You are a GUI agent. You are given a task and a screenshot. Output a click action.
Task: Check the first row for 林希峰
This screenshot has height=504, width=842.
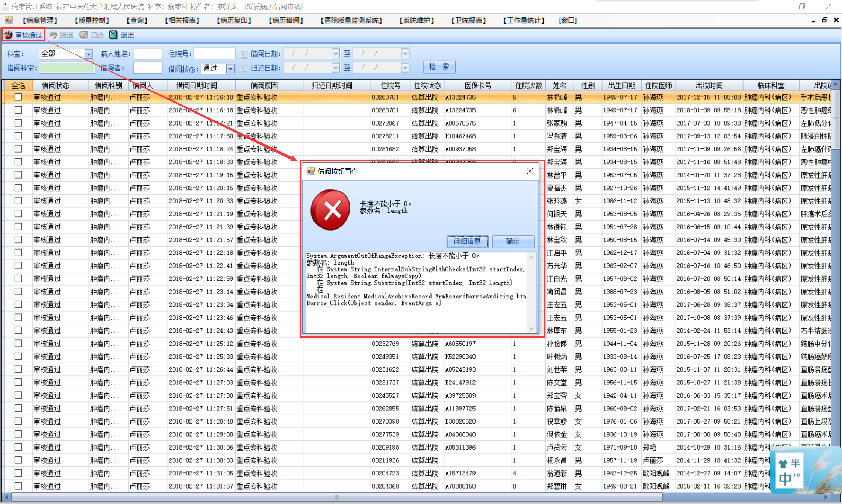pos(18,97)
